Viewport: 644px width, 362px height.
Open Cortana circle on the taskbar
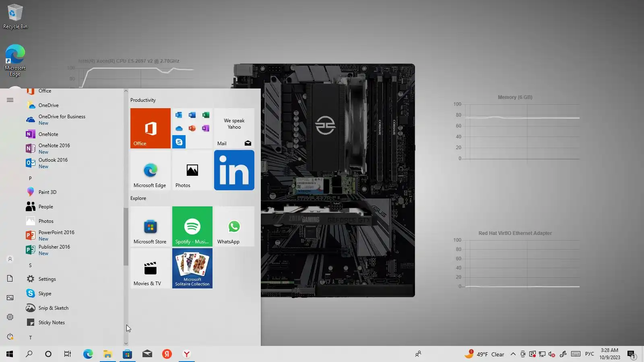click(x=48, y=354)
